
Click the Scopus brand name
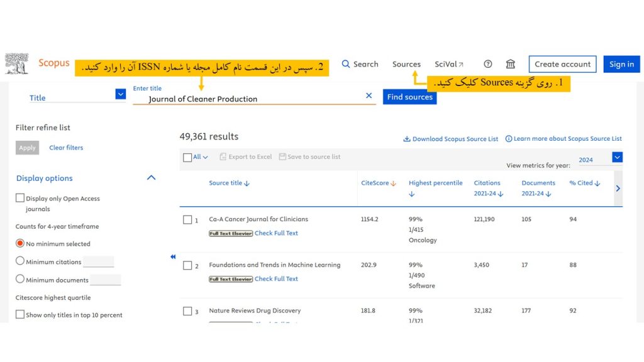tap(54, 63)
